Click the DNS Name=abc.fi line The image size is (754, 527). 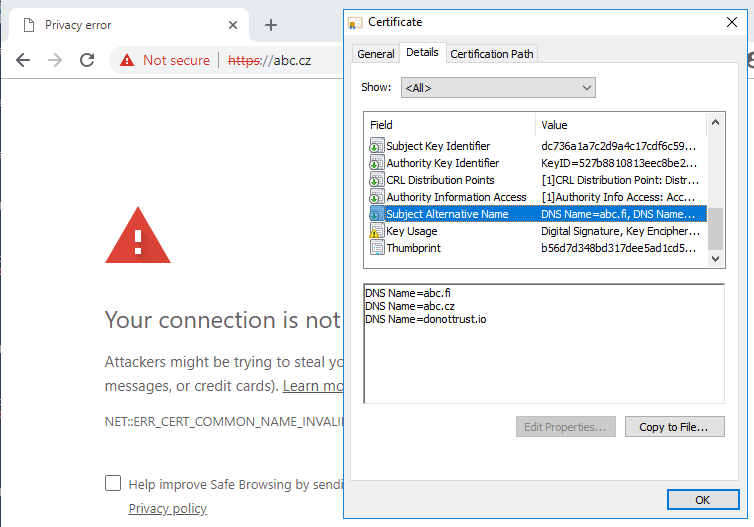[x=408, y=293]
